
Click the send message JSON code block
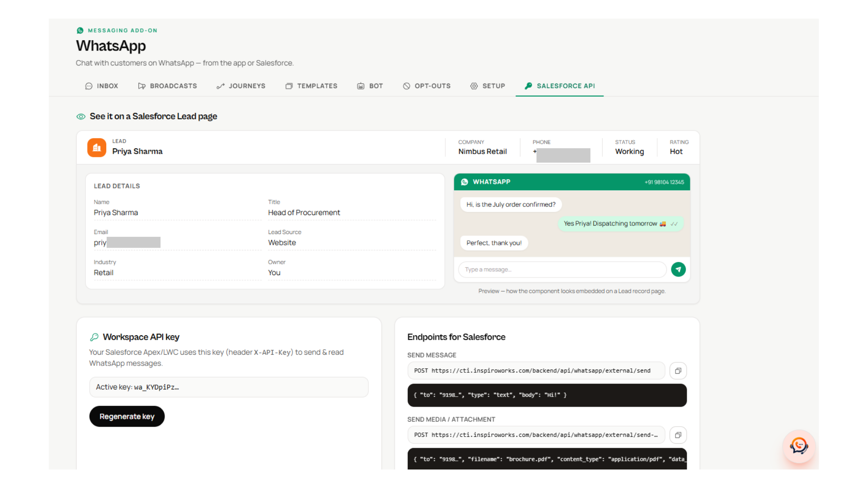click(547, 395)
